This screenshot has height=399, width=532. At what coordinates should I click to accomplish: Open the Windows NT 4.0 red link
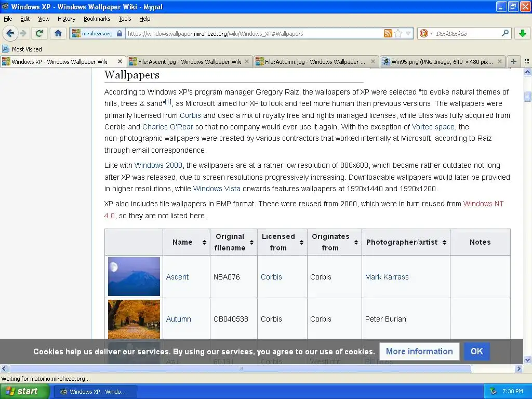coord(483,204)
